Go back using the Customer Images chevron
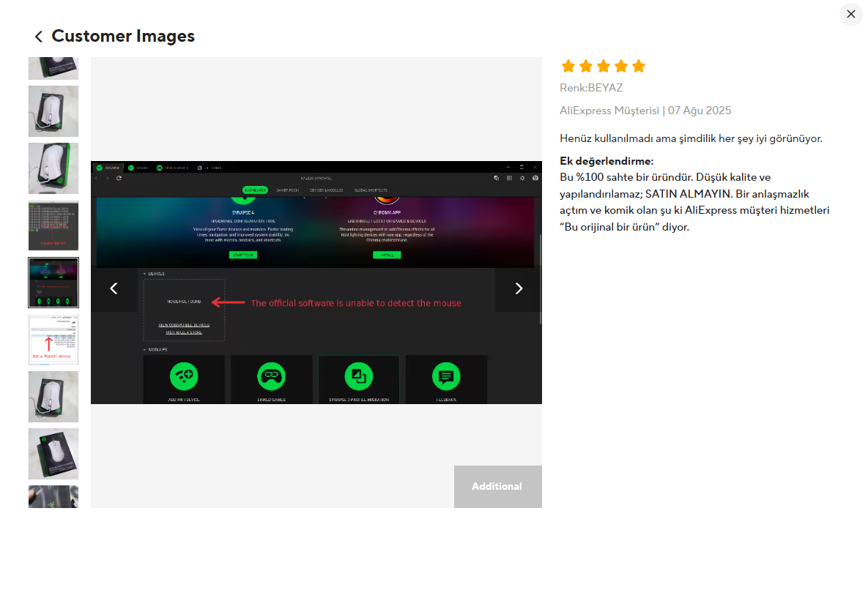868x612 pixels. (38, 37)
